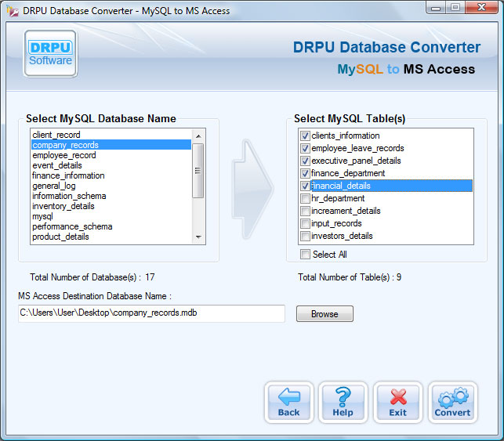Maximize the Database Converter window
The height and width of the screenshot is (441, 504).
click(x=455, y=8)
